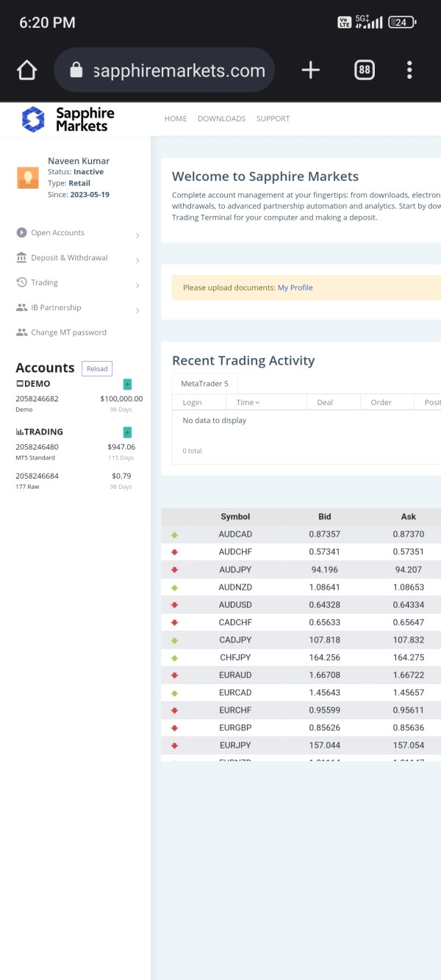Add a new trading account with plus icon
The width and height of the screenshot is (441, 980).
coord(127,432)
